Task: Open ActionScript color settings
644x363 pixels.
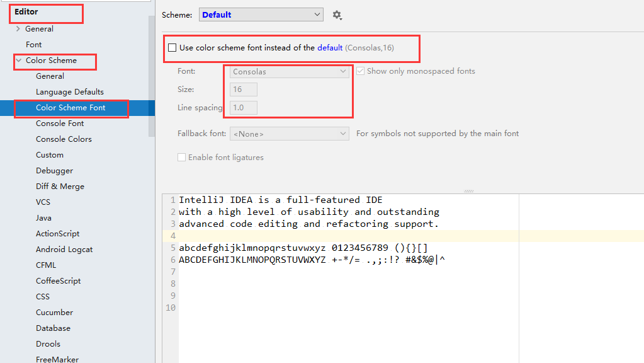Action: coord(57,234)
